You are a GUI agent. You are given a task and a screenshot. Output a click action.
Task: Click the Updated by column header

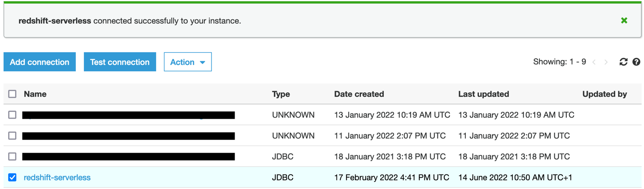(604, 94)
